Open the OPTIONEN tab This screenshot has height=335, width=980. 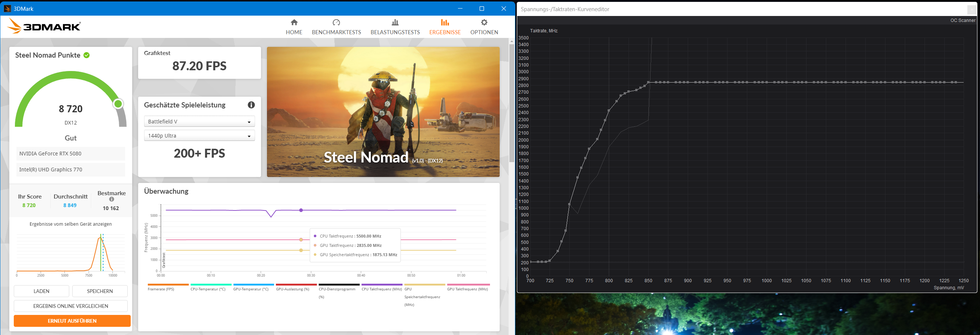(484, 27)
